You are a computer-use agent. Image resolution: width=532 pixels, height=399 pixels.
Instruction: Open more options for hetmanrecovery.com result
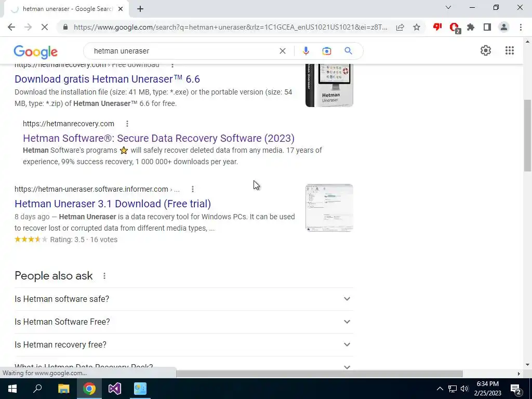(127, 124)
